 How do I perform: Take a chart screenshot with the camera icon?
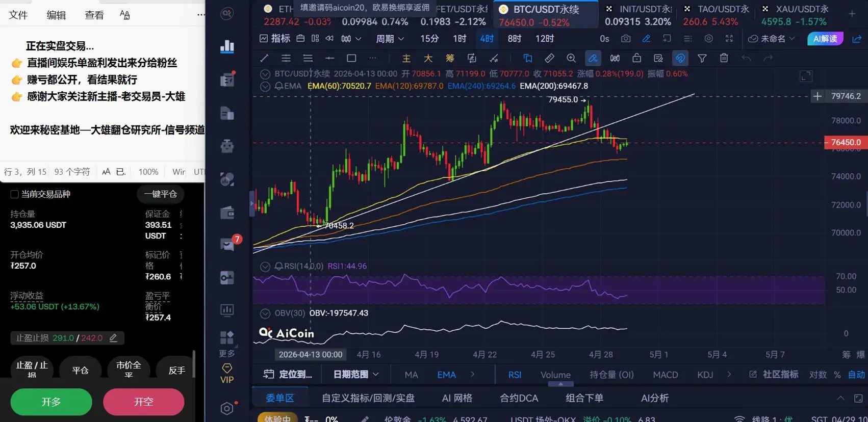click(626, 39)
